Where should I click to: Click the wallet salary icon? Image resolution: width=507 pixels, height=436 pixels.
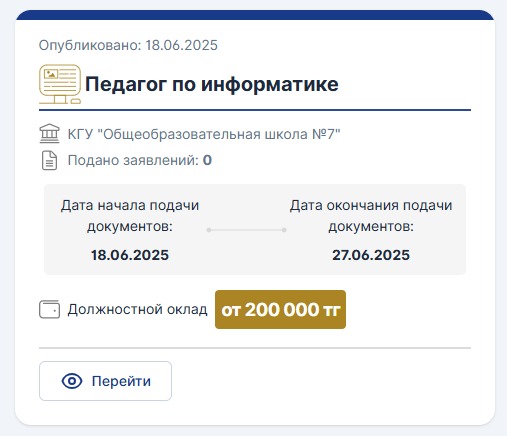point(49,309)
